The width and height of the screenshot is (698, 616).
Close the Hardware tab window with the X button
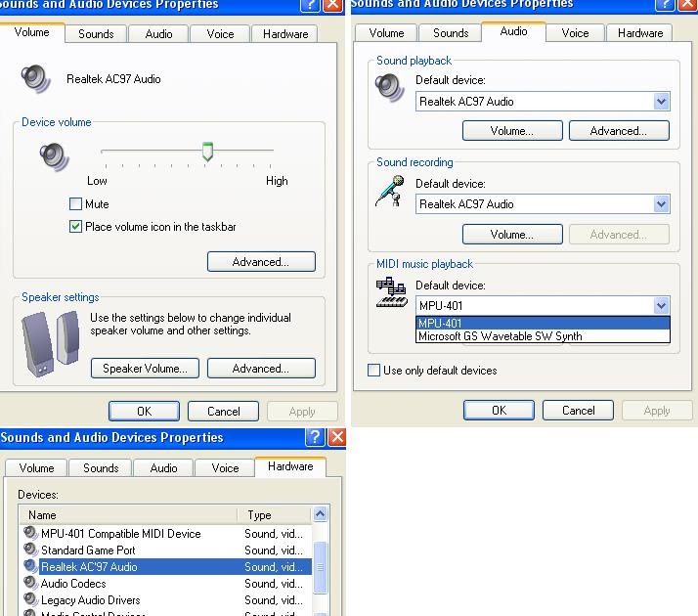pyautogui.click(x=336, y=437)
